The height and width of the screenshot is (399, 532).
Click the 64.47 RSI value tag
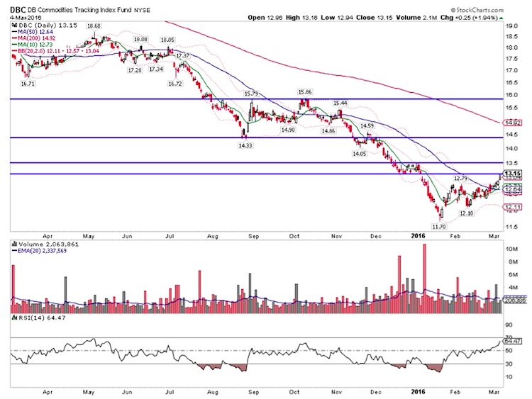click(513, 342)
